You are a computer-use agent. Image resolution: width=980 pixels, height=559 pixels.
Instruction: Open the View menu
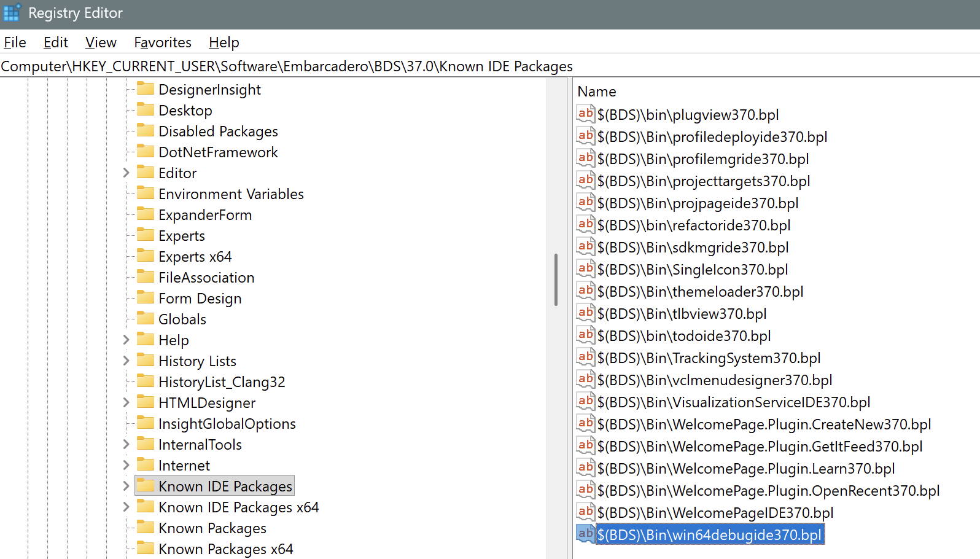[101, 42]
